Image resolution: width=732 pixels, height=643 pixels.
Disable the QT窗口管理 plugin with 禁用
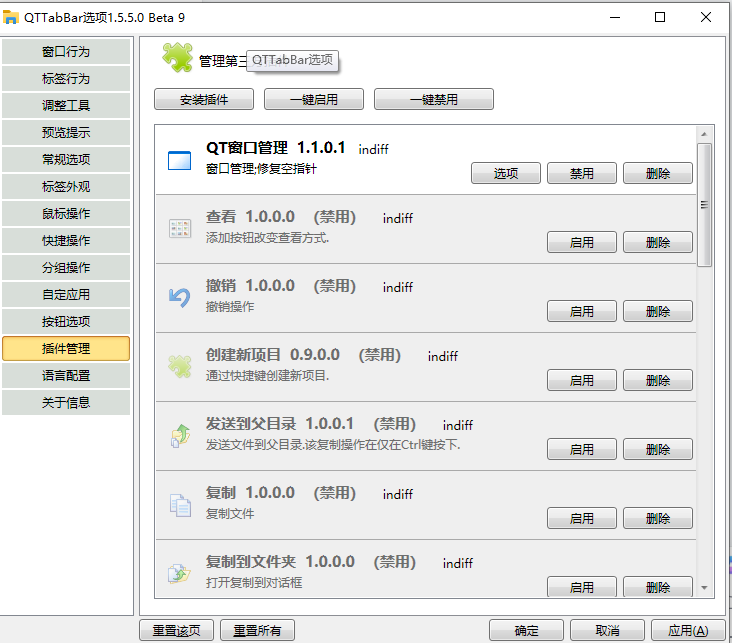[x=582, y=173]
